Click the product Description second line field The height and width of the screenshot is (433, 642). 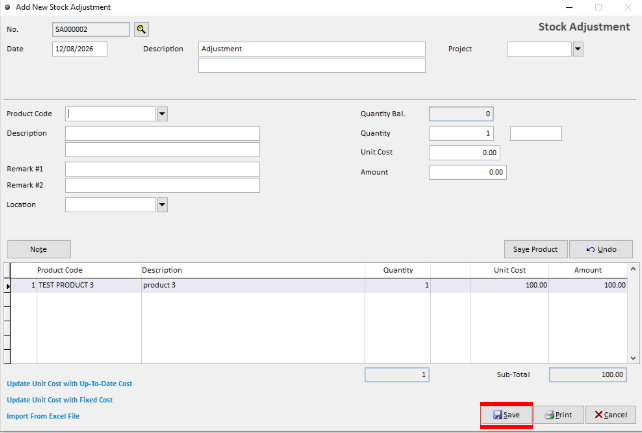click(x=163, y=150)
